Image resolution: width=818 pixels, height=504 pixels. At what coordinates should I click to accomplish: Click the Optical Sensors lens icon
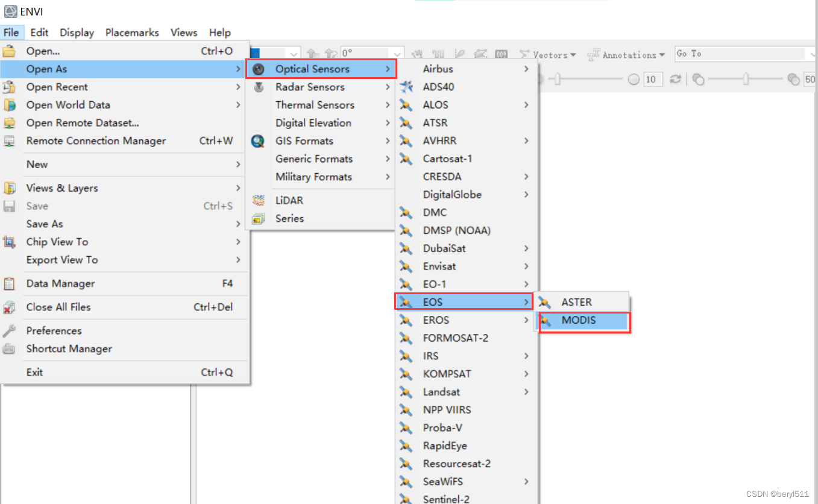259,69
